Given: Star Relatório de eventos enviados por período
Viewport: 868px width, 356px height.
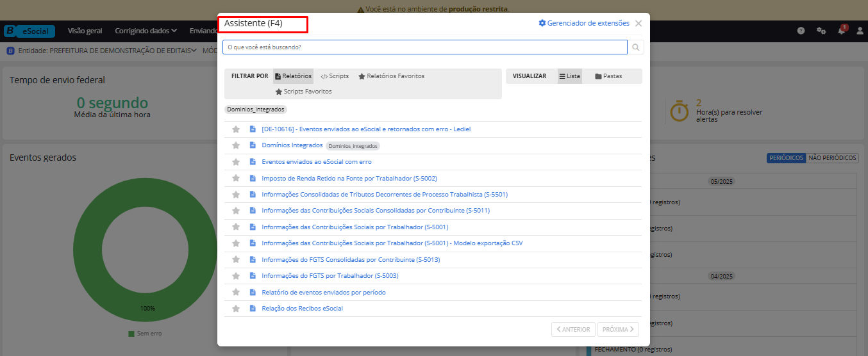Looking at the screenshot, I should tap(236, 292).
